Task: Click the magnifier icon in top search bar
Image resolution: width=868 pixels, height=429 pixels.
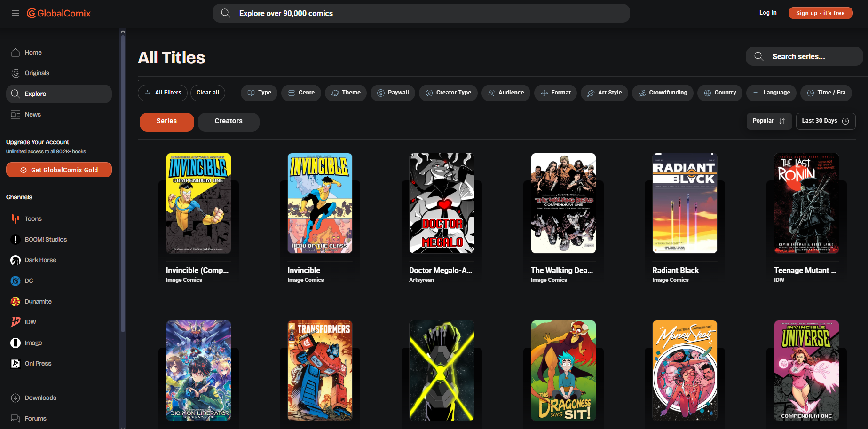Action: [226, 13]
